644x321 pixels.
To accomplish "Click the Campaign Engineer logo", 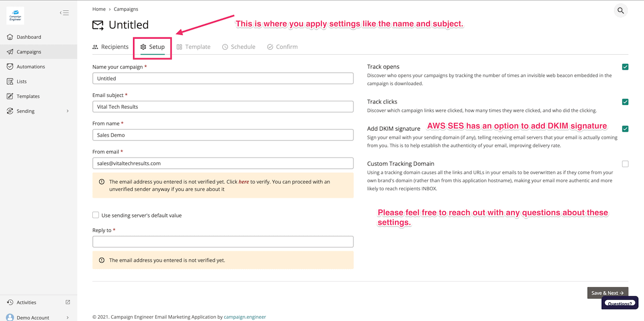I will click(x=15, y=16).
